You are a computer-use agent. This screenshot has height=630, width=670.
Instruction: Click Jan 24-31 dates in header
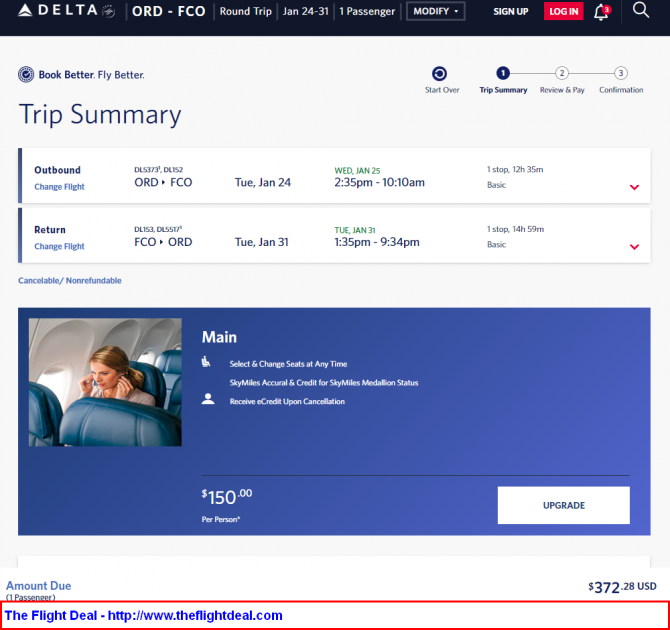tap(306, 11)
